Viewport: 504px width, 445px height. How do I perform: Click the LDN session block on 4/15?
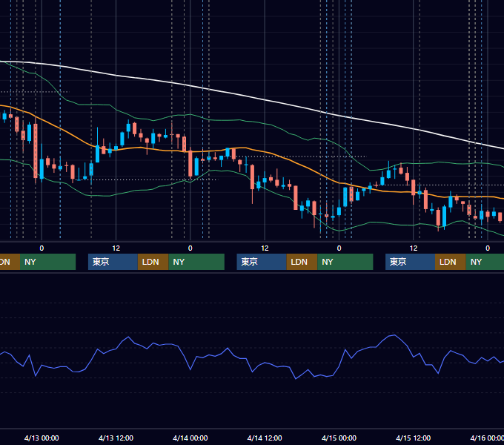(x=451, y=262)
